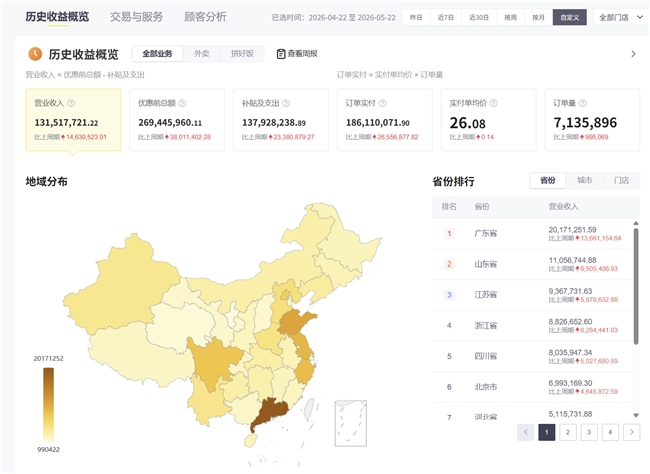The height and width of the screenshot is (474, 650).
Task: Choose the 全部业务 business filter
Action: [157, 53]
